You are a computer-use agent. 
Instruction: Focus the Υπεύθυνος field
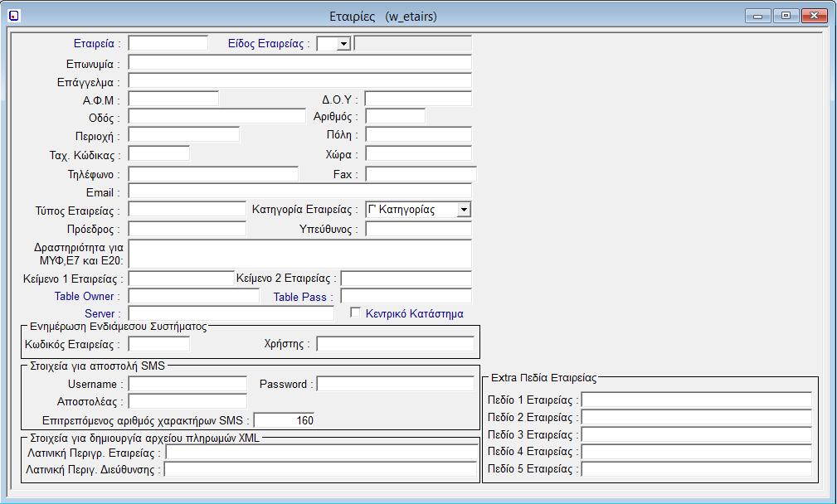418,230
